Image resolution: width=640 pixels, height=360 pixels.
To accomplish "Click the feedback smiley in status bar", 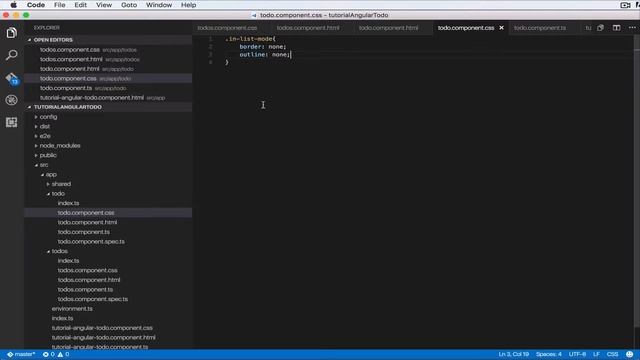I will [x=630, y=354].
